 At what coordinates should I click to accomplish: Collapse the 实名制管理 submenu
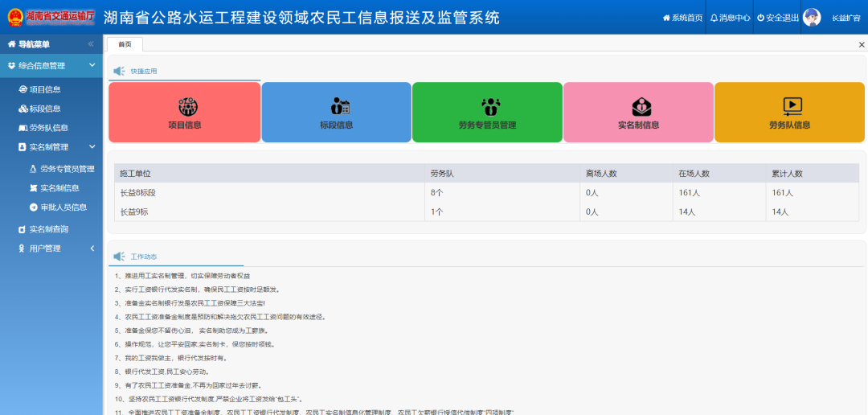point(92,147)
